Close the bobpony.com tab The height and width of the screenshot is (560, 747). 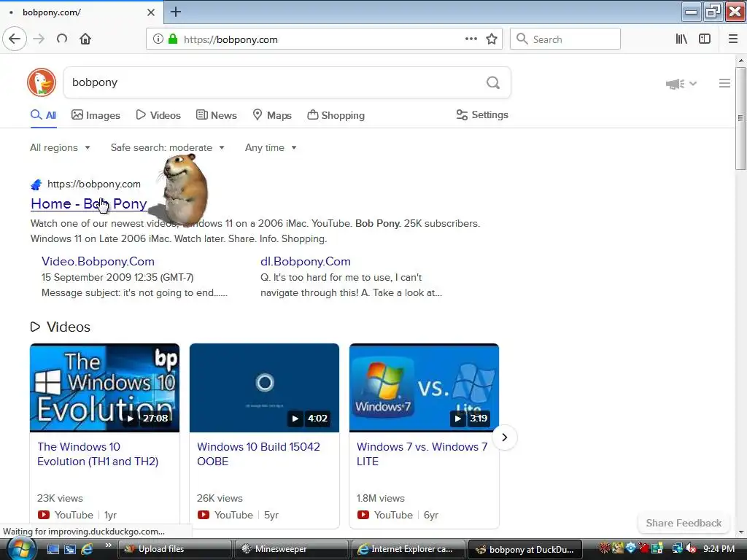(x=151, y=12)
